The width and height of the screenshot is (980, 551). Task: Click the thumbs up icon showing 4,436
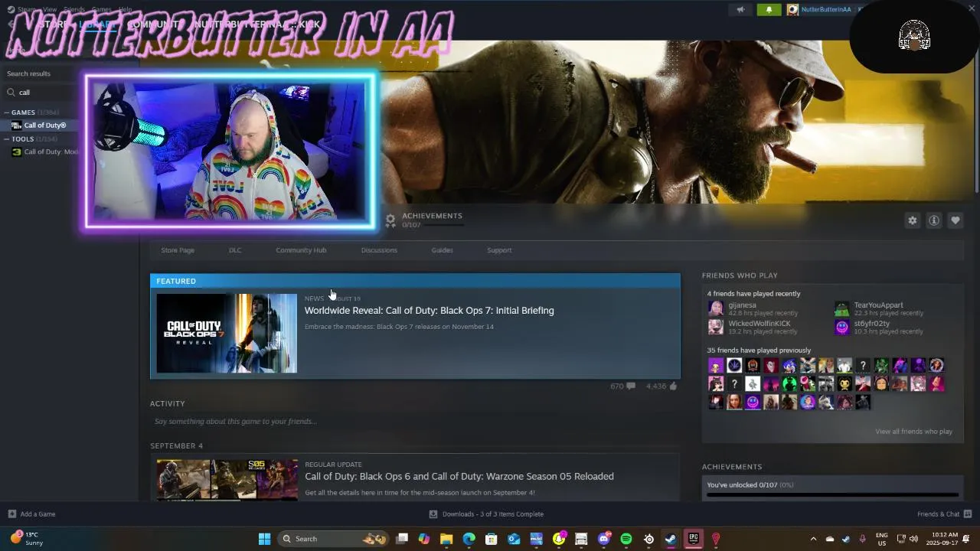(x=673, y=386)
